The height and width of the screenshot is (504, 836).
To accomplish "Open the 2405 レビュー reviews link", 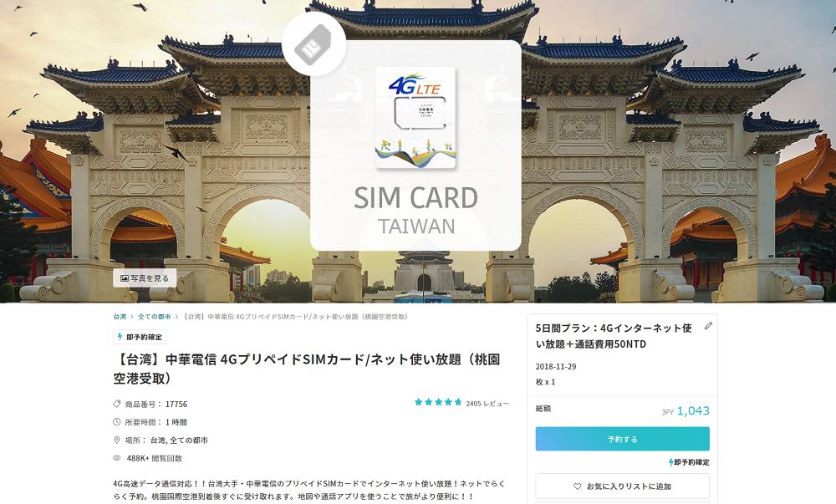I will (x=487, y=404).
